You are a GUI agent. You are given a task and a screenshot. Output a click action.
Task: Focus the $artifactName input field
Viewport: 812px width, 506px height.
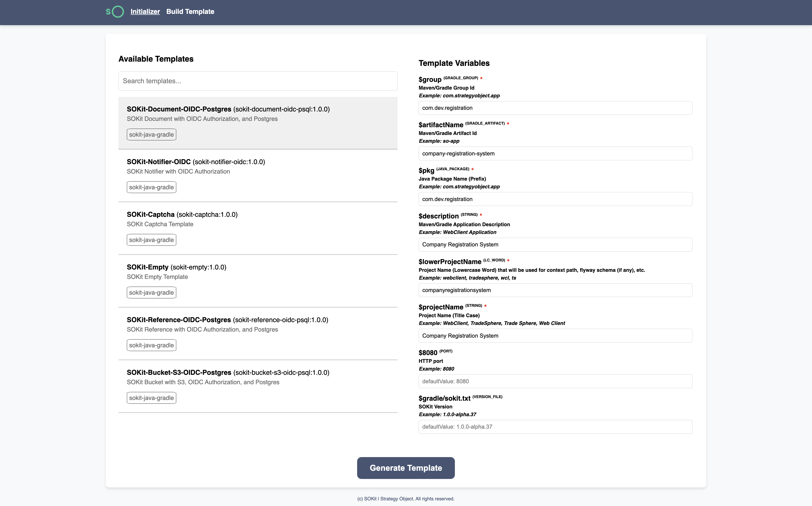coord(555,154)
